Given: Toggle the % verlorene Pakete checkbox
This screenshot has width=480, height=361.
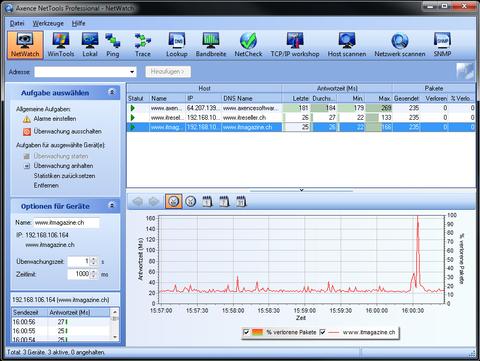Looking at the screenshot, I should point(246,332).
